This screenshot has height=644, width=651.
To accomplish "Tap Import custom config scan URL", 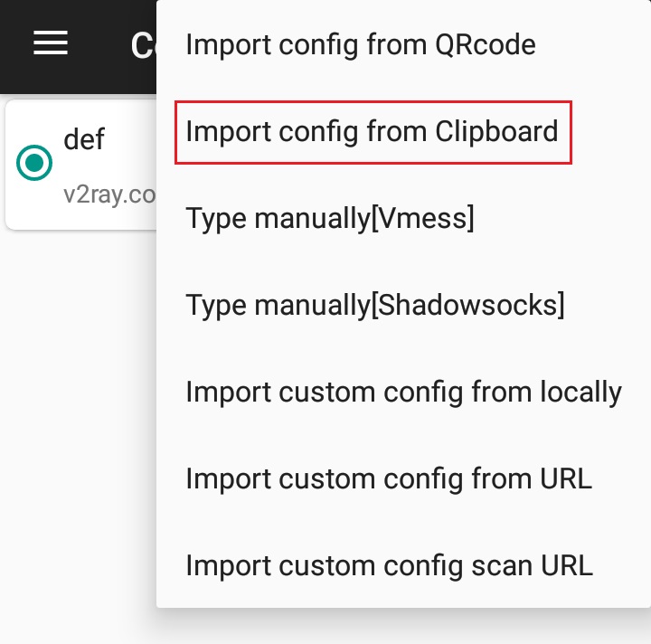I will pos(389,566).
